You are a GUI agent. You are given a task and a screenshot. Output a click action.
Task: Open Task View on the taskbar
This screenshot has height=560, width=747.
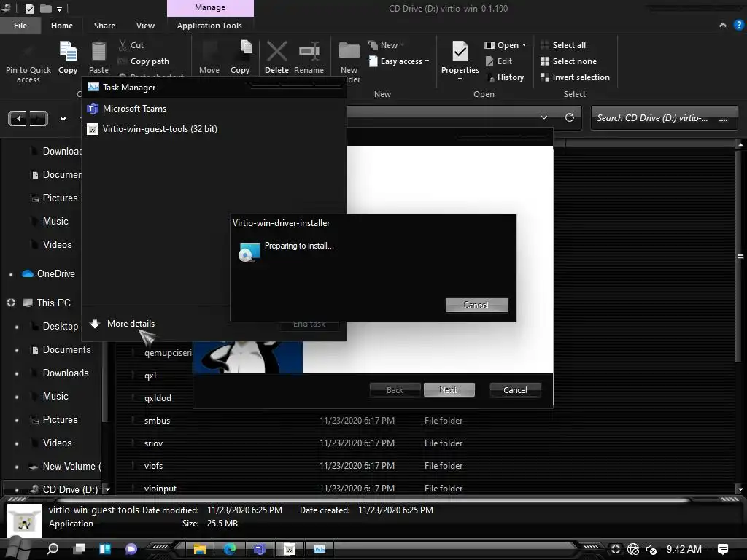pyautogui.click(x=79, y=549)
